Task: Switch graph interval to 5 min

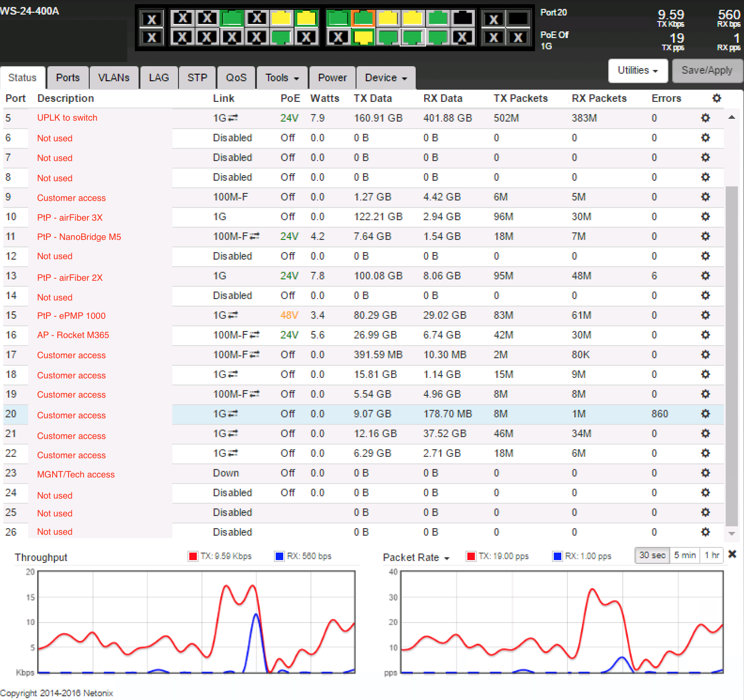Action: point(684,555)
